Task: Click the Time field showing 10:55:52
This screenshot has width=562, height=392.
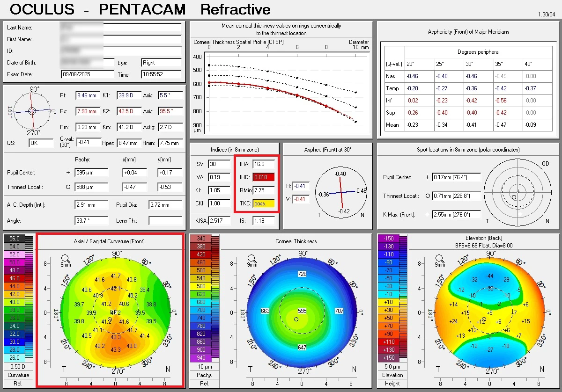Action: click(x=161, y=74)
